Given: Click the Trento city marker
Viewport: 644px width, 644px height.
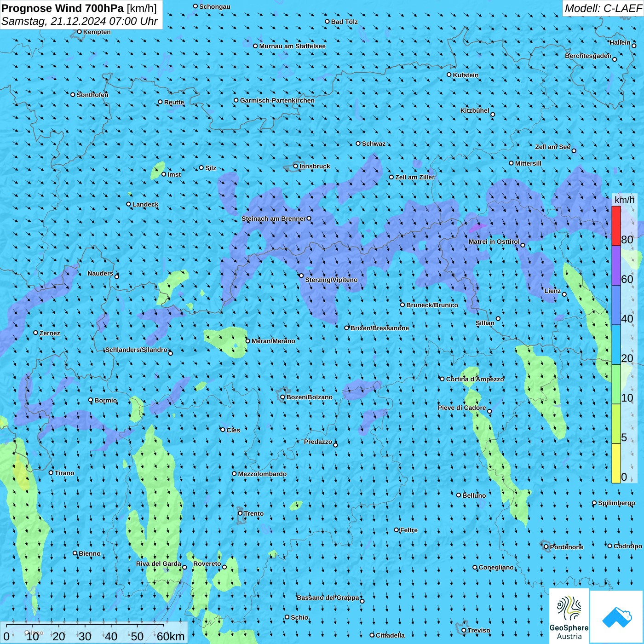Looking at the screenshot, I should click(240, 513).
